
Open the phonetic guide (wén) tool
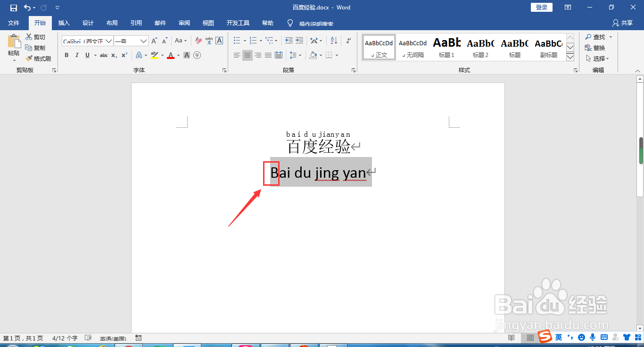tap(209, 41)
